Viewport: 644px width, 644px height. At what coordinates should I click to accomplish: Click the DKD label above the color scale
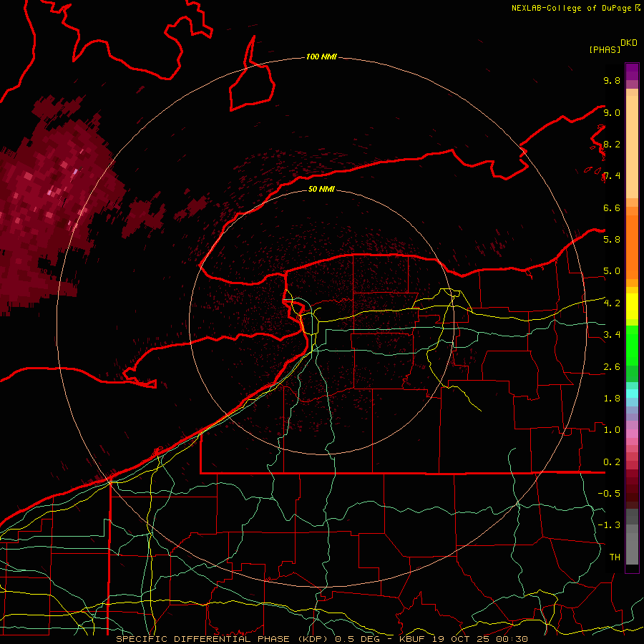click(628, 43)
